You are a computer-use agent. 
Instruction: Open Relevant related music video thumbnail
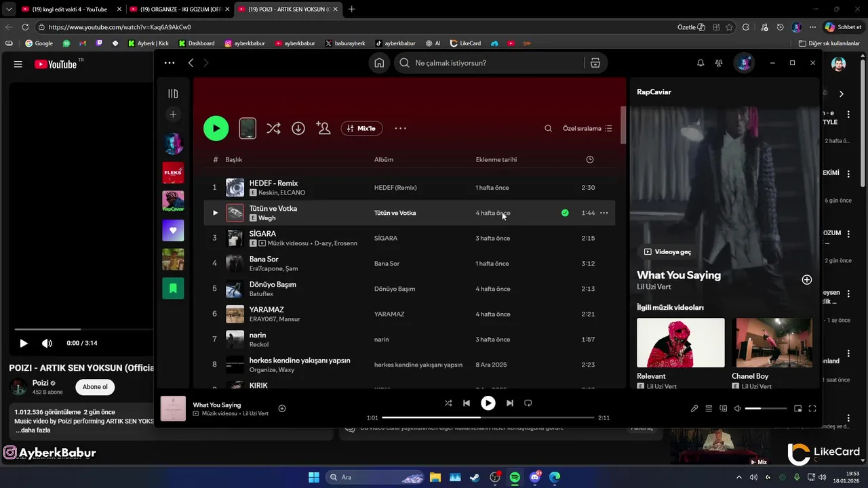pyautogui.click(x=681, y=343)
